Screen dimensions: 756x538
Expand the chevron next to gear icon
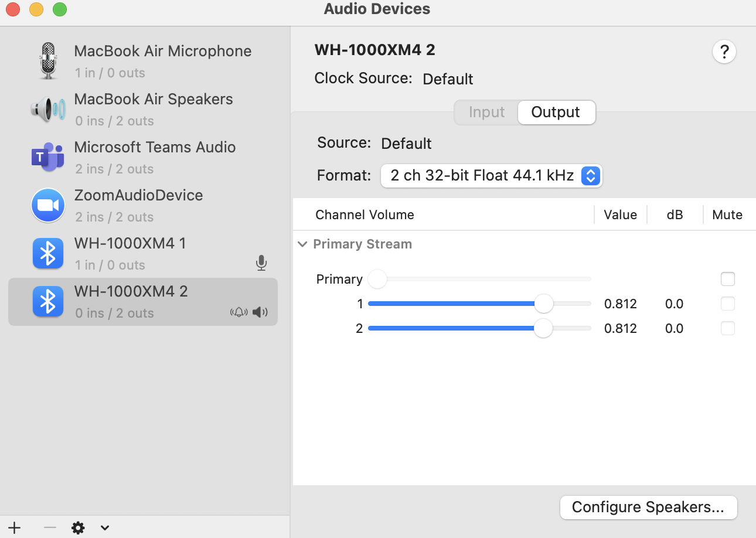105,528
